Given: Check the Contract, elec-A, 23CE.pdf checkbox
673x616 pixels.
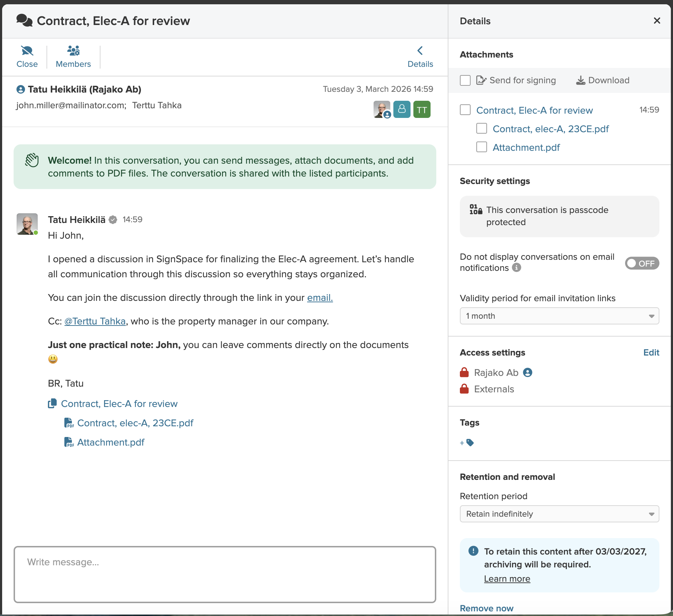Looking at the screenshot, I should [x=482, y=129].
